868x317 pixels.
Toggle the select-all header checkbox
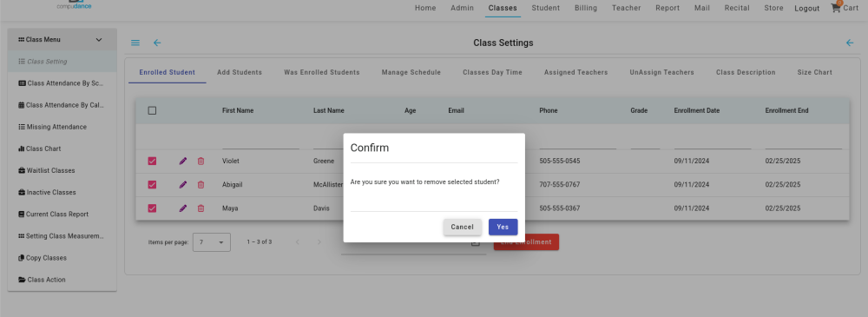click(x=152, y=111)
